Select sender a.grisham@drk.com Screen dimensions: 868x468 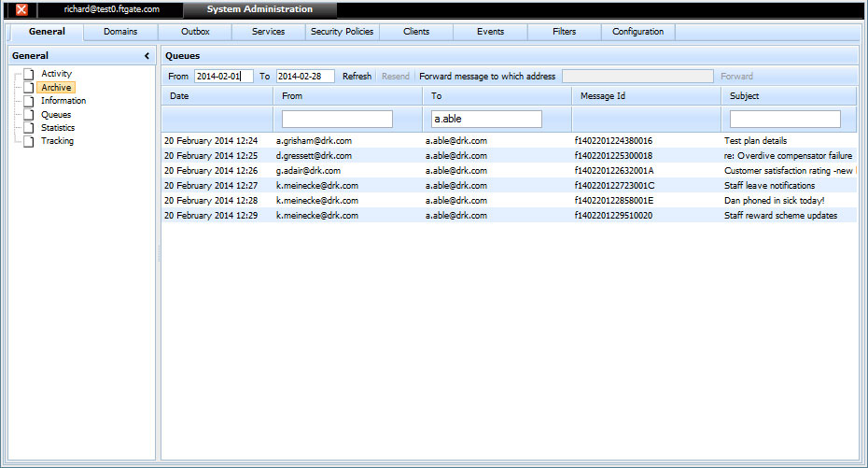coord(314,141)
